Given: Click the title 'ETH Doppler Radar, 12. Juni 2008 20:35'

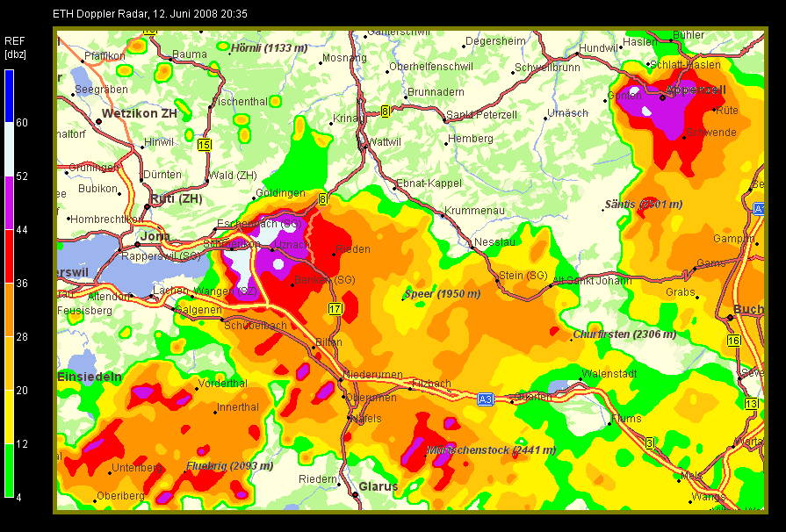Looking at the screenshot, I should coord(150,14).
